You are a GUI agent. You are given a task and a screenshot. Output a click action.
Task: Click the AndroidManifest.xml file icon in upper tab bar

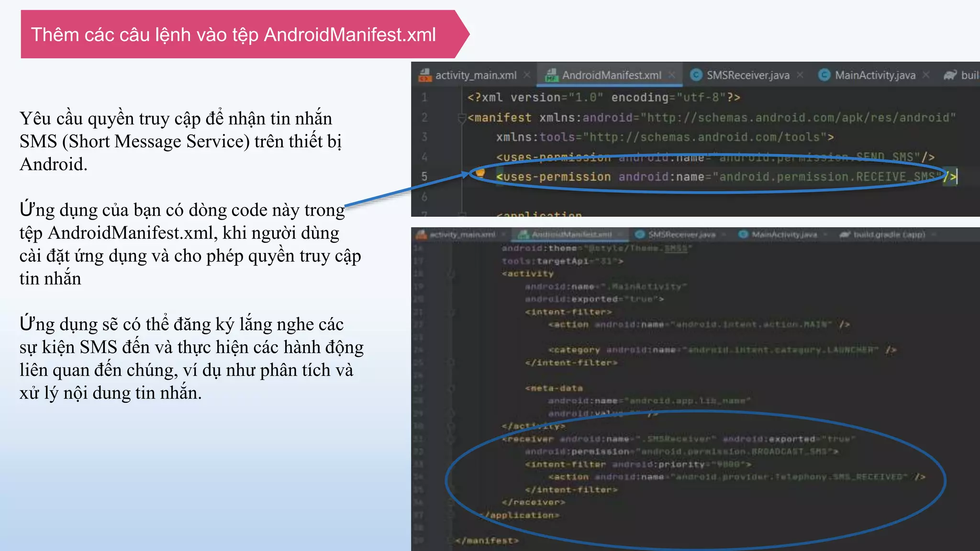coord(552,75)
